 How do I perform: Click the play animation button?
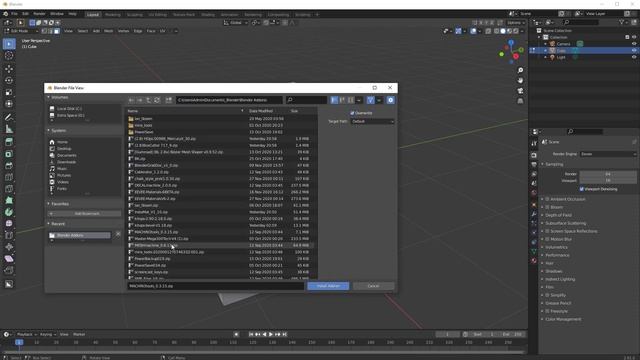pyautogui.click(x=271, y=334)
